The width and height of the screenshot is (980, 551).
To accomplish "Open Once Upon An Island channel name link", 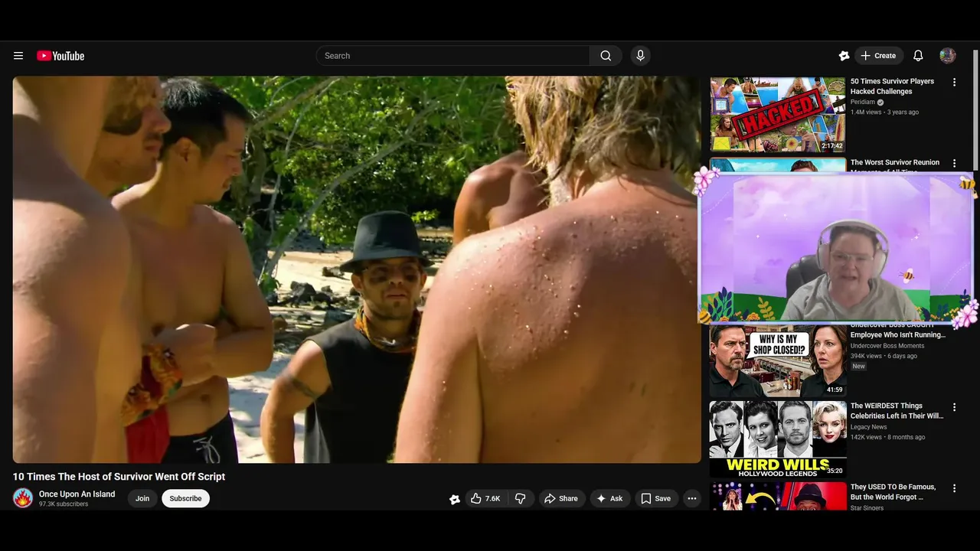I will pyautogui.click(x=77, y=494).
